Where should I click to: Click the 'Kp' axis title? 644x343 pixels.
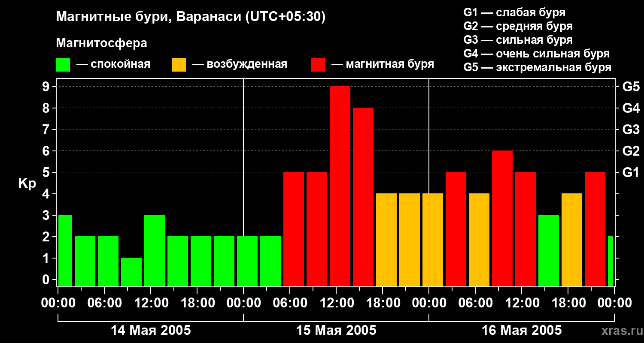pos(27,184)
